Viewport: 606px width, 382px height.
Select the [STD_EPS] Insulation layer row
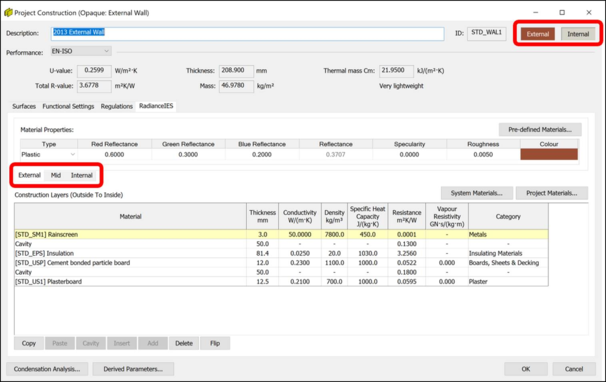coord(281,253)
